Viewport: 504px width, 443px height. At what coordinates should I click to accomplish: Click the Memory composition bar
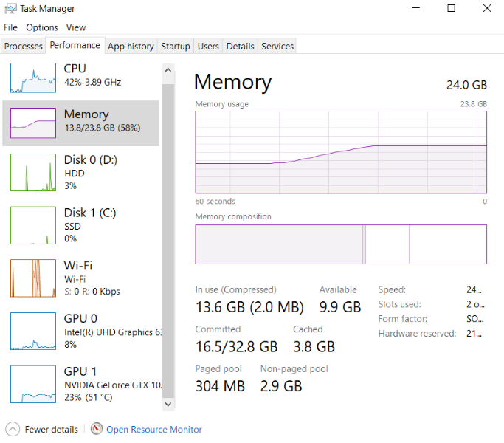coord(340,244)
